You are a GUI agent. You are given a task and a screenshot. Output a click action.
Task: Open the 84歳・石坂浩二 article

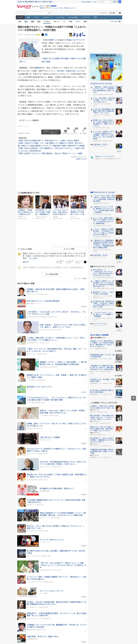63,326
